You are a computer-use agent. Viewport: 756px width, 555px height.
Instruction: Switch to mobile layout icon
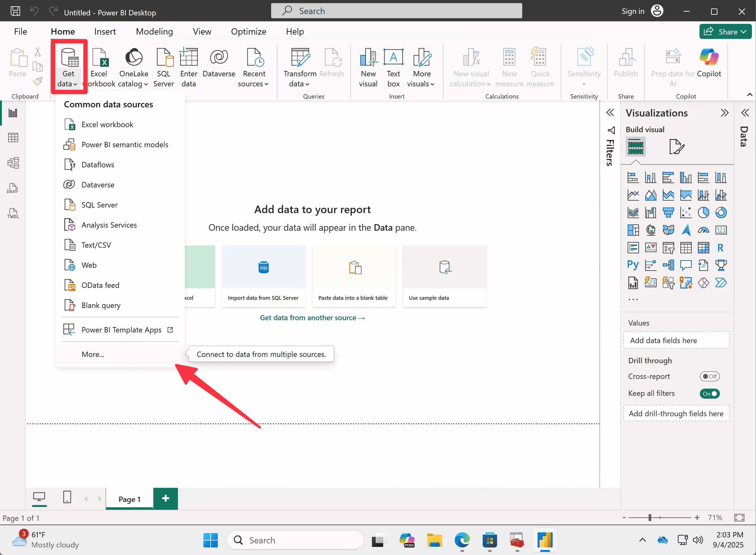coord(67,497)
